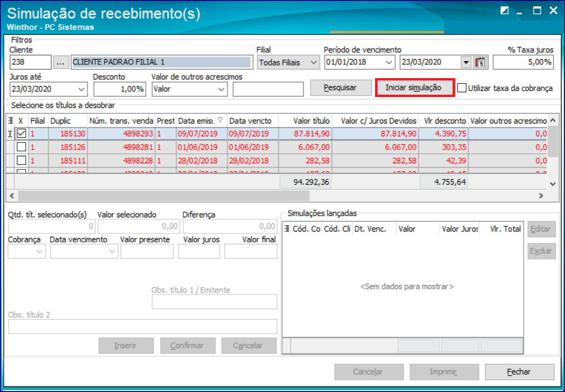Click the horizontal scrollbar thumb of titles grid
The width and height of the screenshot is (565, 392).
[163, 196]
